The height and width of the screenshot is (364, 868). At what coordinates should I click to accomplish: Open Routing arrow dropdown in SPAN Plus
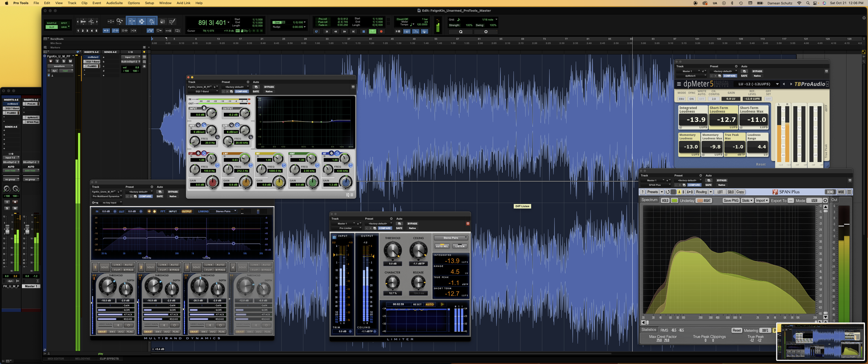click(711, 192)
